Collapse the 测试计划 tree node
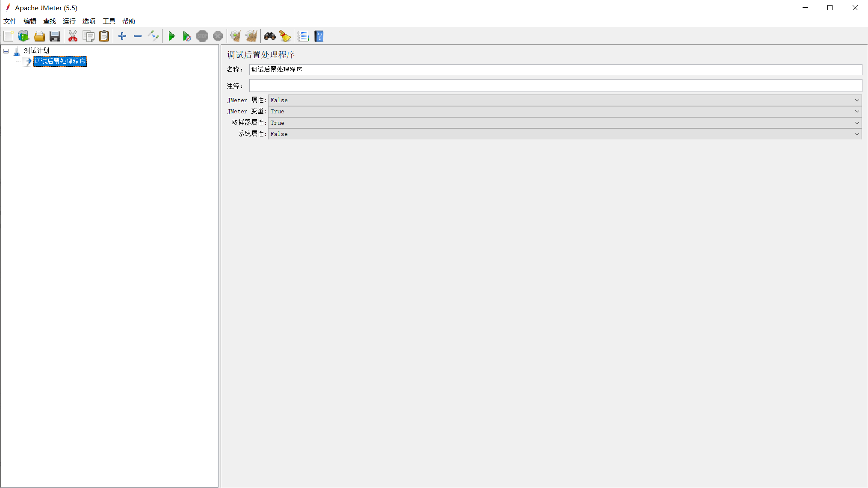The image size is (868, 488). 6,51
